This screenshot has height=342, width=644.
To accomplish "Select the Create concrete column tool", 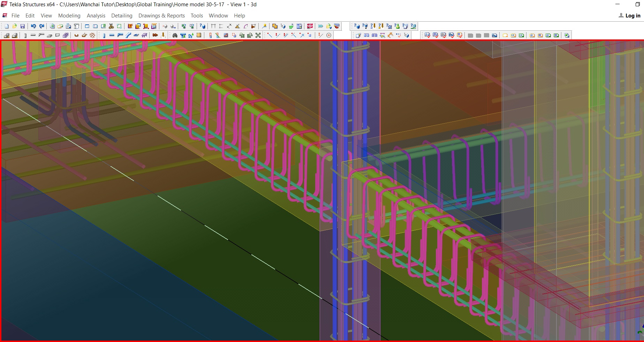I will tap(25, 35).
